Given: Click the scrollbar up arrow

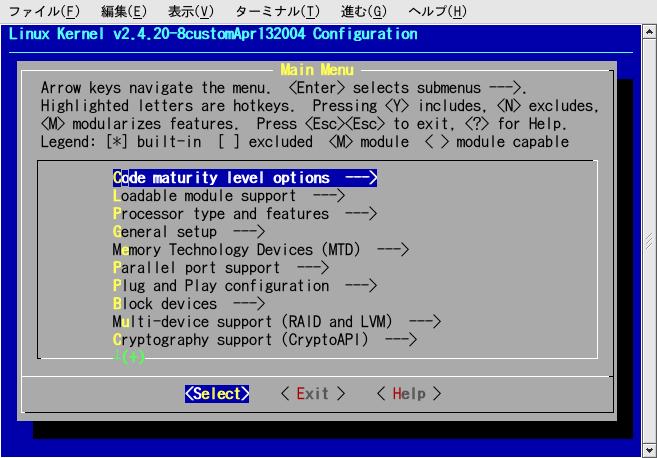Looking at the screenshot, I should (x=649, y=32).
